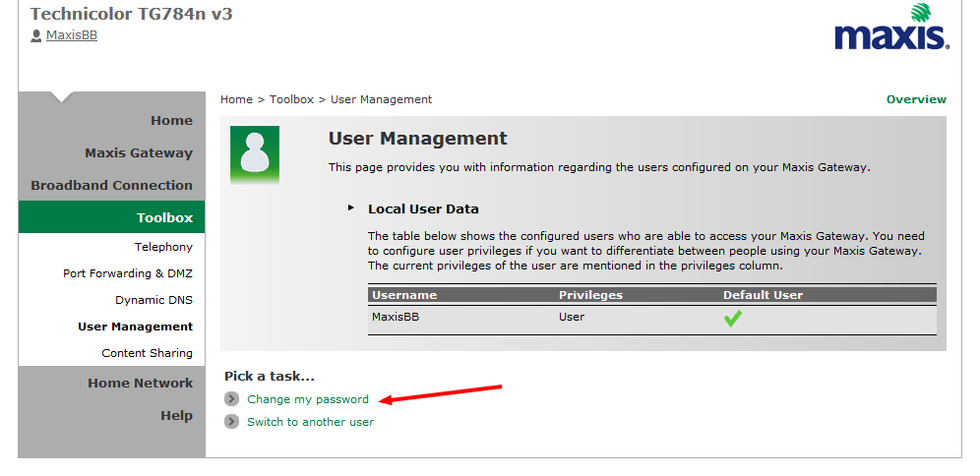Click the User Management page heading
Image resolution: width=980 pixels, height=476 pixels.
[x=418, y=138]
